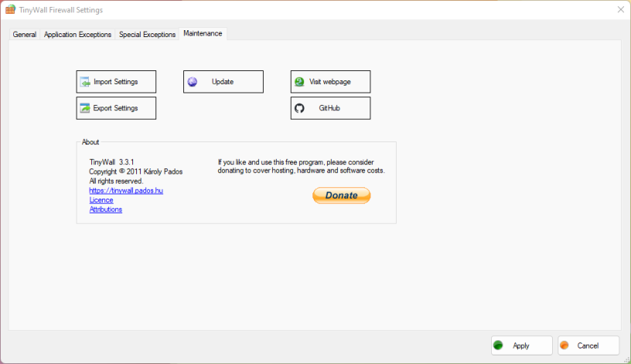Click the About group label
Screen dimensions: 631x364
pyautogui.click(x=90, y=142)
